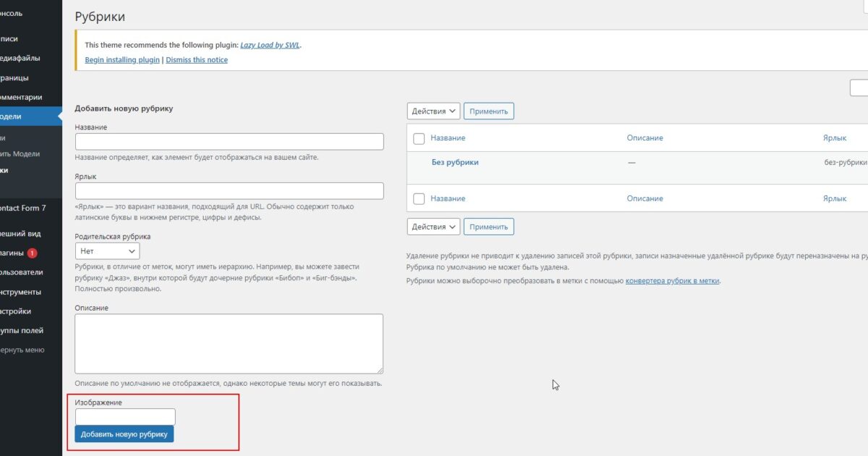The height and width of the screenshot is (456, 868).
Task: Open Страницы in the admin sidebar
Action: pos(14,77)
